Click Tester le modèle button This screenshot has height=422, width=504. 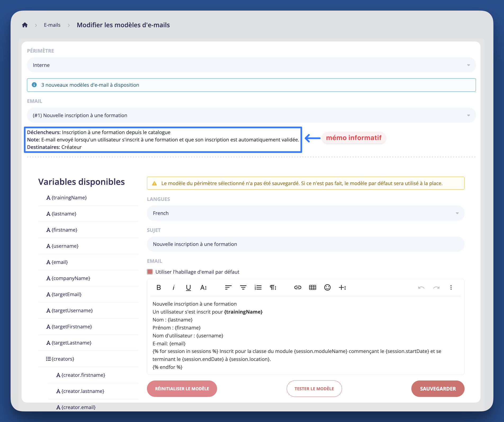(314, 389)
